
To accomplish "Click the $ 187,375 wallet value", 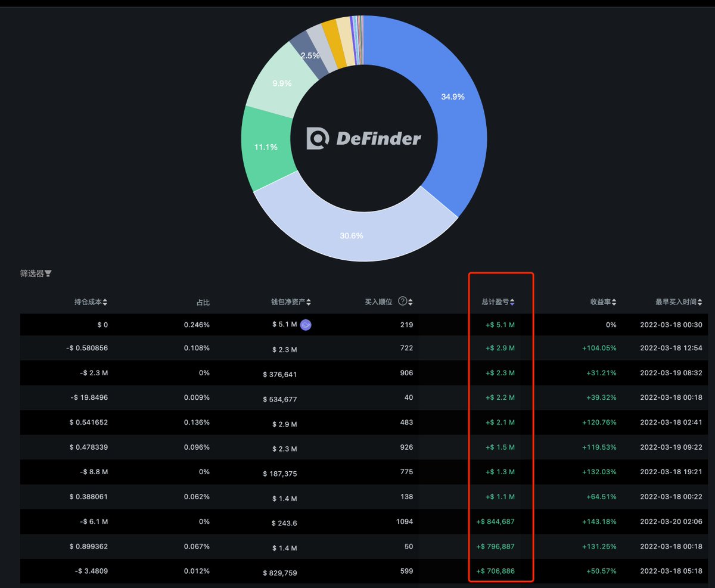I will [x=279, y=474].
